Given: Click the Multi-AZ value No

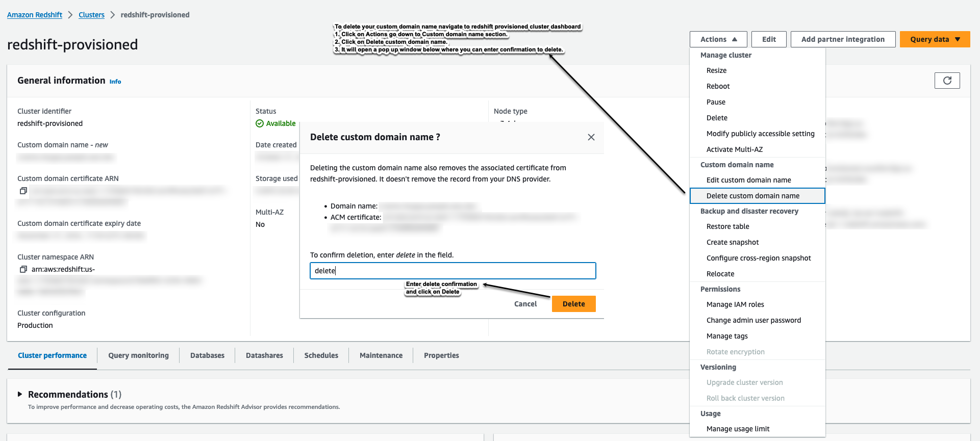Looking at the screenshot, I should pyautogui.click(x=260, y=224).
